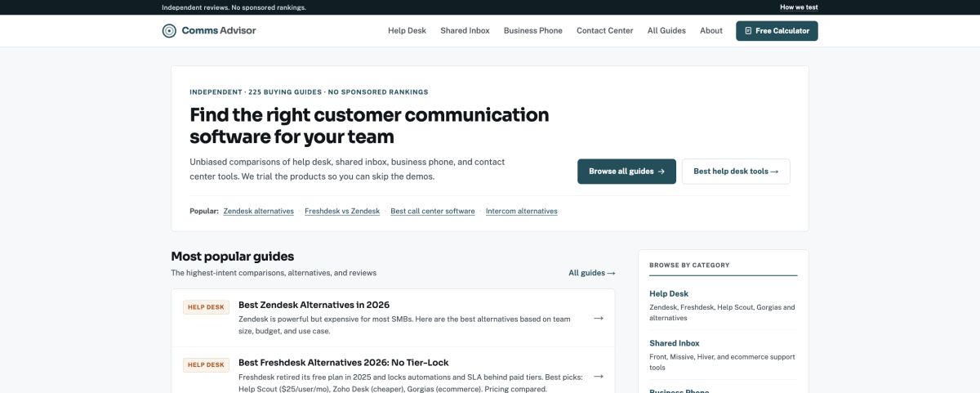Screen dimensions: 980x393
Task: Select All Guides in the navigation
Action: pos(666,31)
